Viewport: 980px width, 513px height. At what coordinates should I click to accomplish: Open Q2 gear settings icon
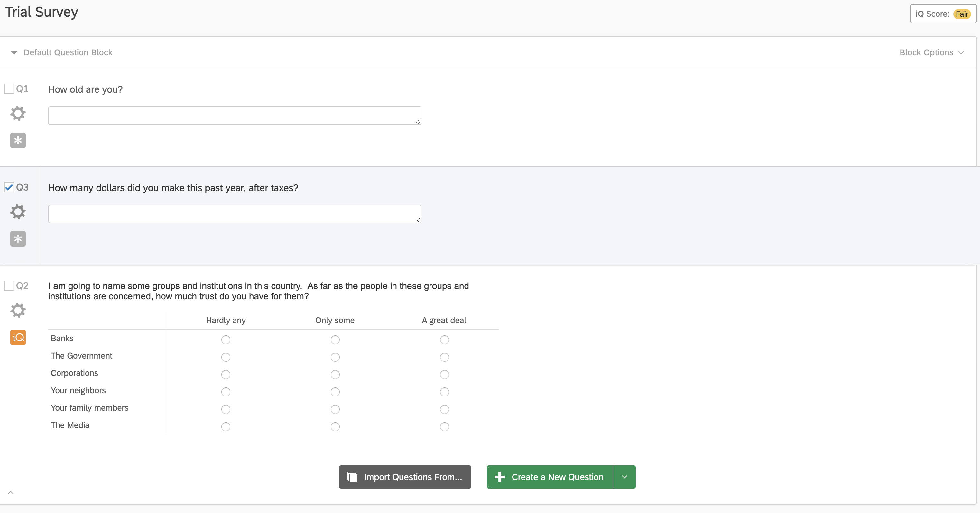coord(18,311)
